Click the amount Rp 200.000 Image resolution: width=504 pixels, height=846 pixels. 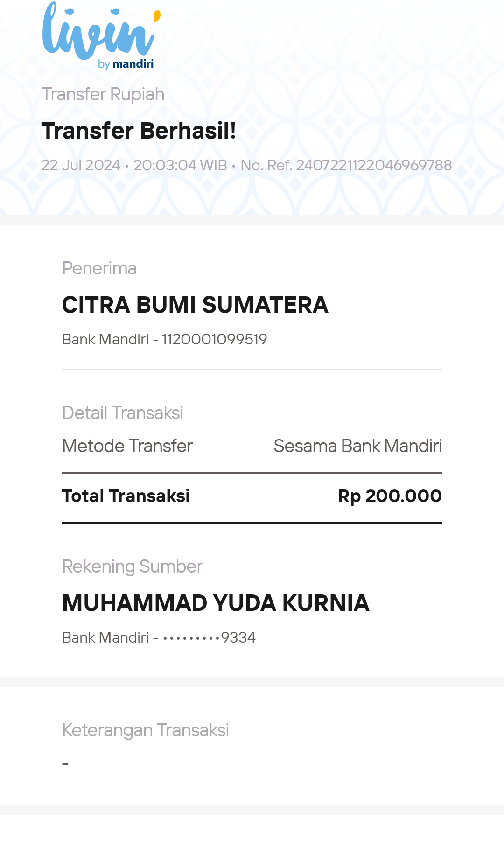coord(390,496)
